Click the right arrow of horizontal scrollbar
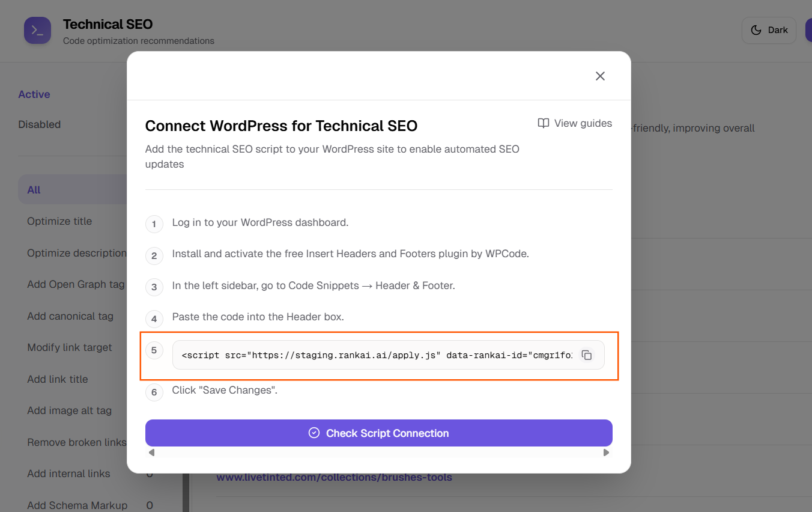The image size is (812, 512). [x=606, y=453]
